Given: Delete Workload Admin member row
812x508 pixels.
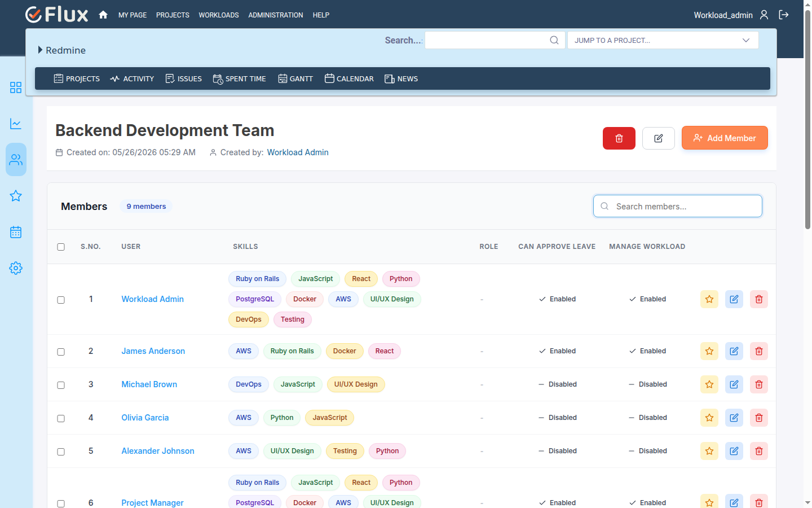Looking at the screenshot, I should coord(759,299).
